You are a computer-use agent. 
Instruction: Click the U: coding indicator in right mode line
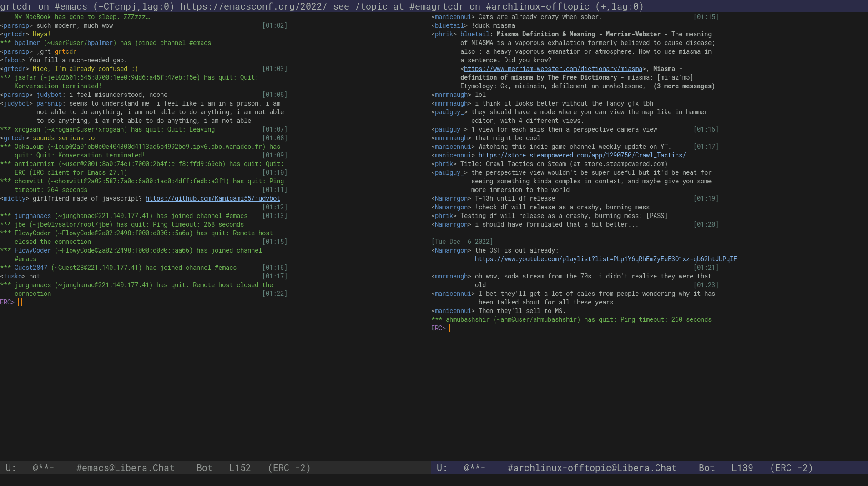pyautogui.click(x=442, y=468)
